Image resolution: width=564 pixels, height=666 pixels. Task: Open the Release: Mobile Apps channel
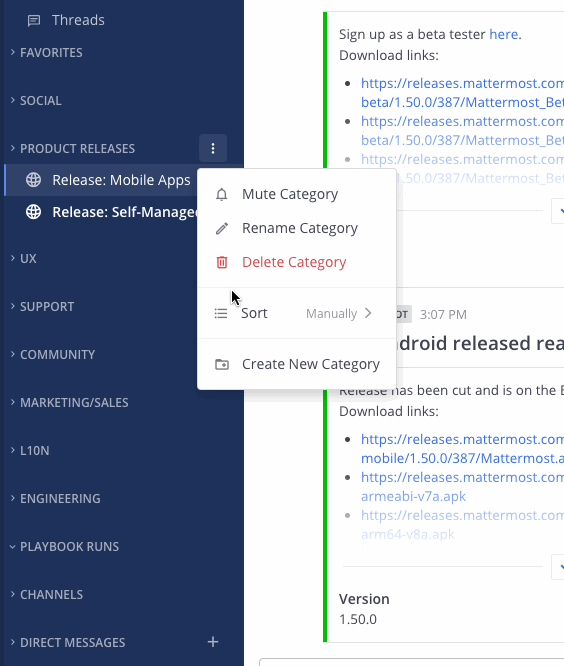click(123, 180)
